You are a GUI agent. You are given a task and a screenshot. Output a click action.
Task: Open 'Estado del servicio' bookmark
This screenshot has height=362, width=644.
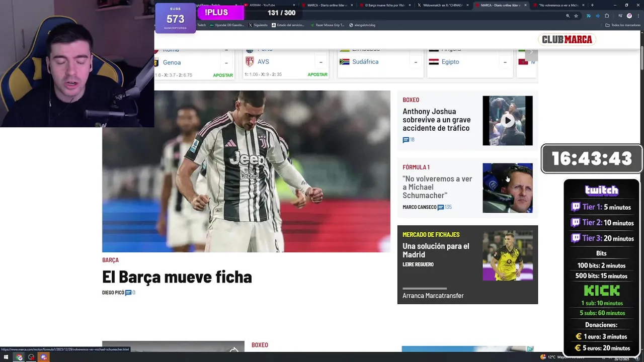(288, 25)
